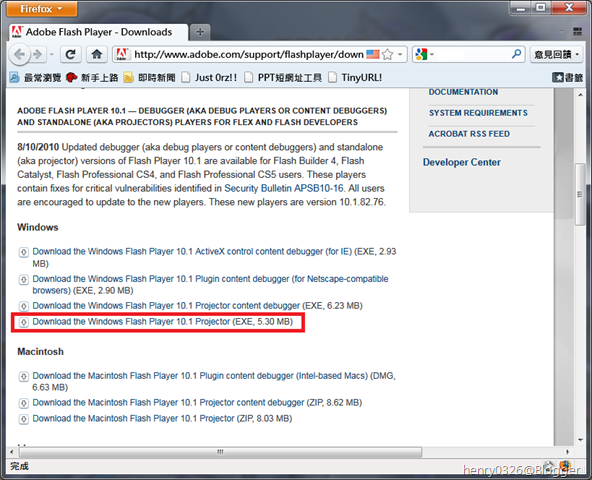This screenshot has width=592, height=480.
Task: Download Macintosh Plugin content debugger DMG
Action: [200, 376]
